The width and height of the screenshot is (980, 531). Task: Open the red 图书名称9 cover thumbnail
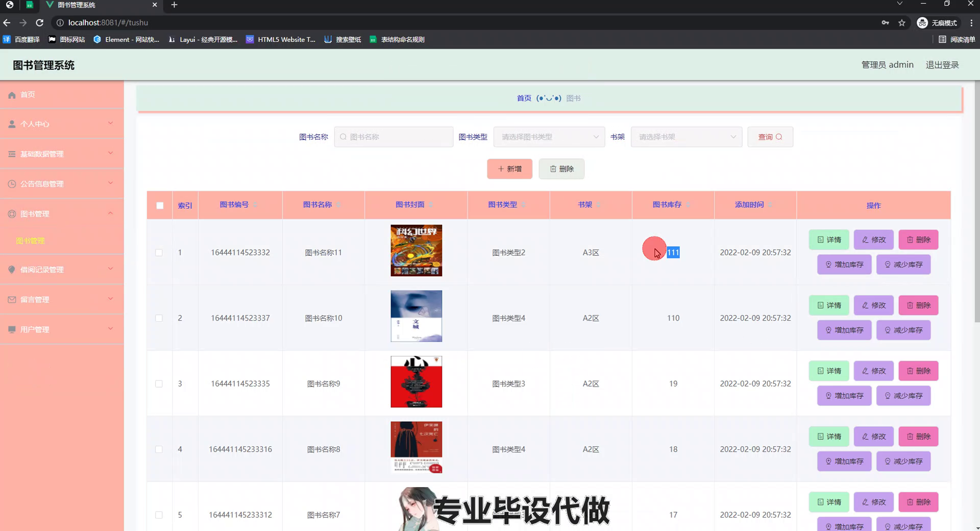point(416,382)
